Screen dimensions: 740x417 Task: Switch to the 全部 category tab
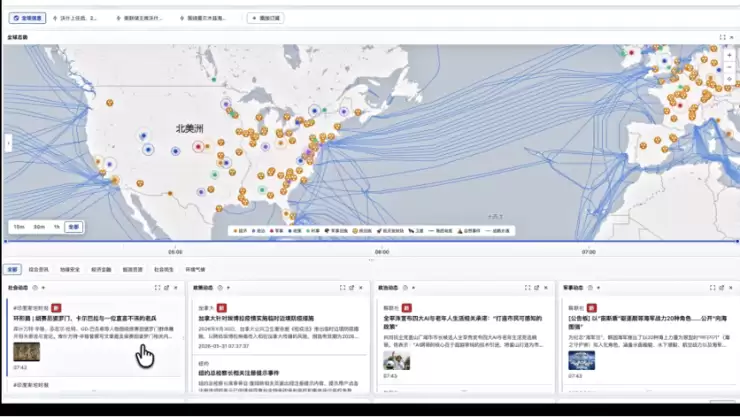pos(13,269)
